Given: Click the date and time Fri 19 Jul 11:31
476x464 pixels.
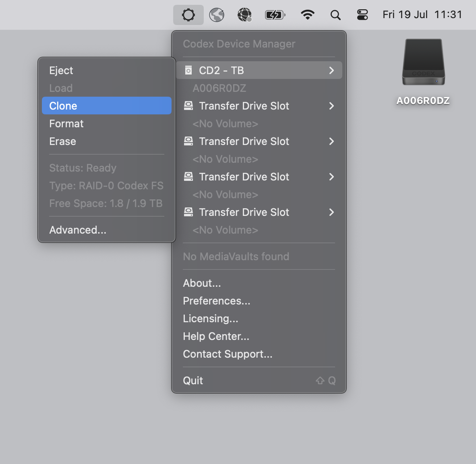Looking at the screenshot, I should (x=422, y=14).
